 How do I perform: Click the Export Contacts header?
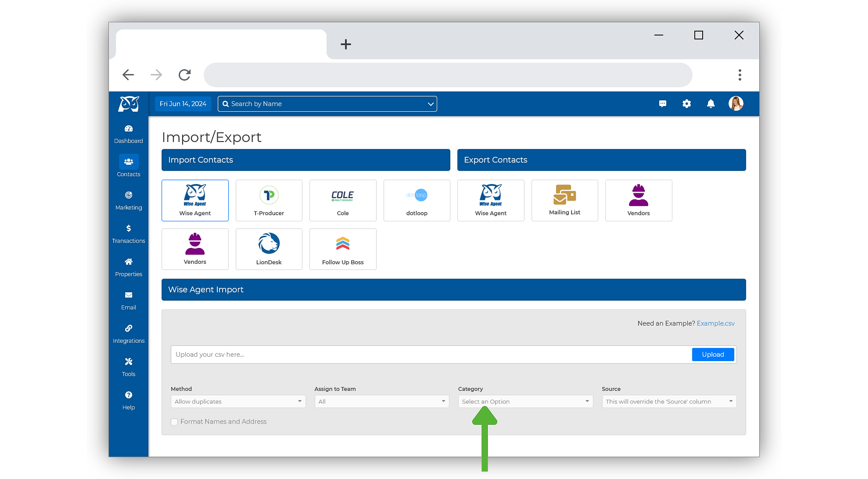tap(601, 160)
